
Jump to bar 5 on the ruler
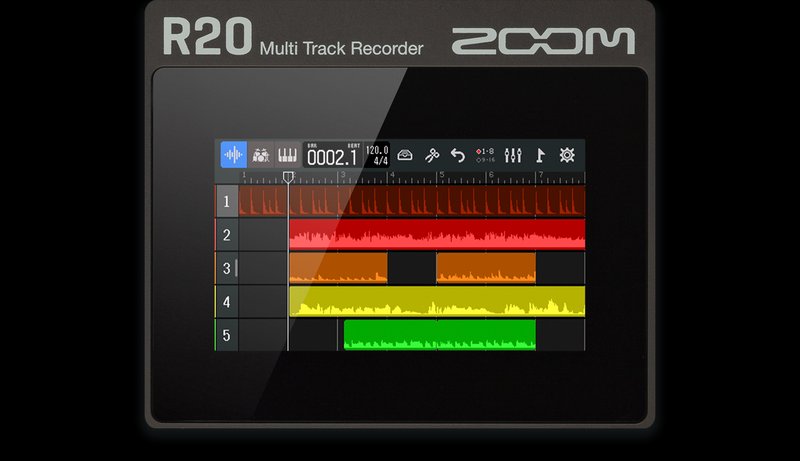[442, 175]
